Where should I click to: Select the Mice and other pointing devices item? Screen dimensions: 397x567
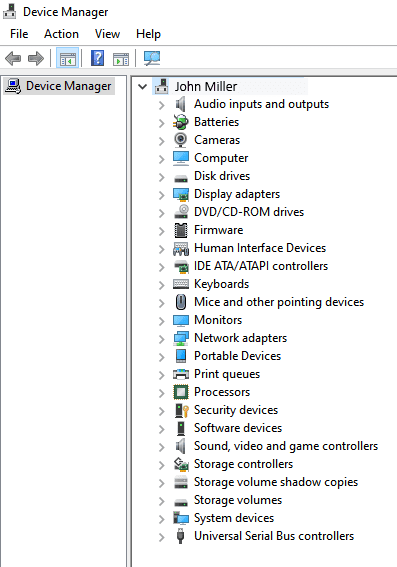pyautogui.click(x=279, y=302)
